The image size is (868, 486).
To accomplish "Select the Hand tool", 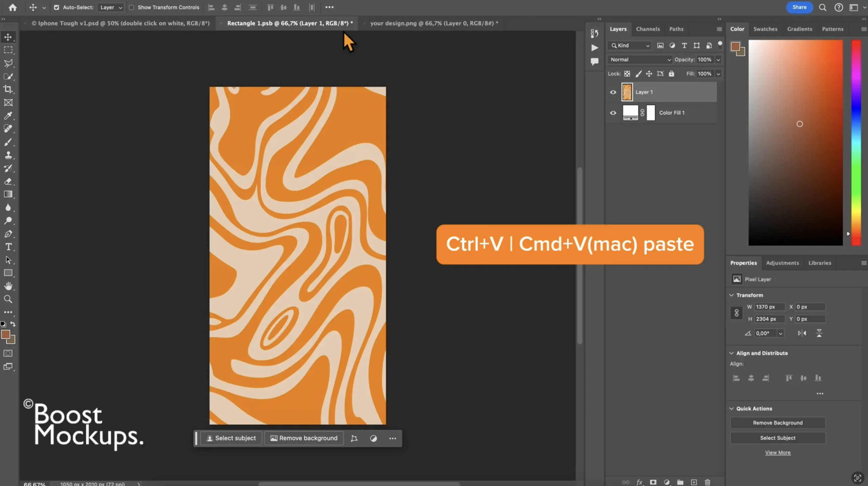I will coord(8,286).
